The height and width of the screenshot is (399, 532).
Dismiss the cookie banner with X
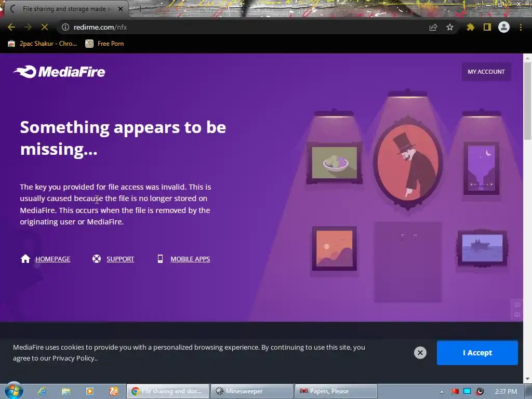(x=420, y=353)
